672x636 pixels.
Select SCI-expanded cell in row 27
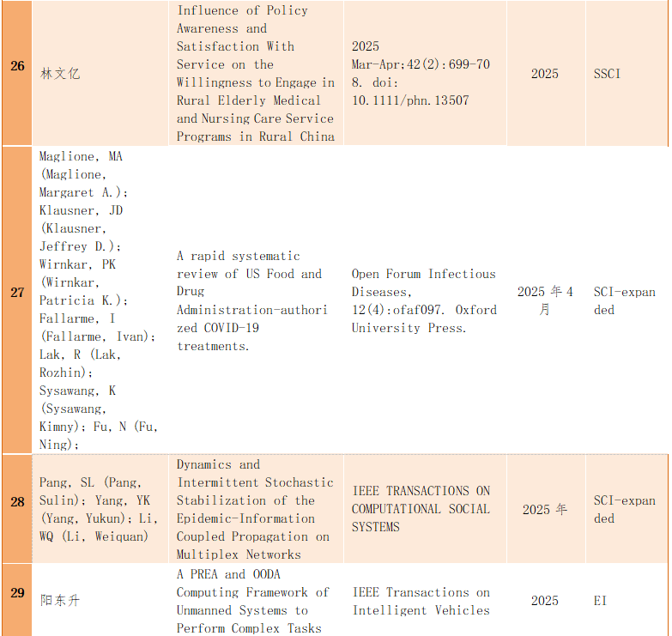[x=624, y=300]
